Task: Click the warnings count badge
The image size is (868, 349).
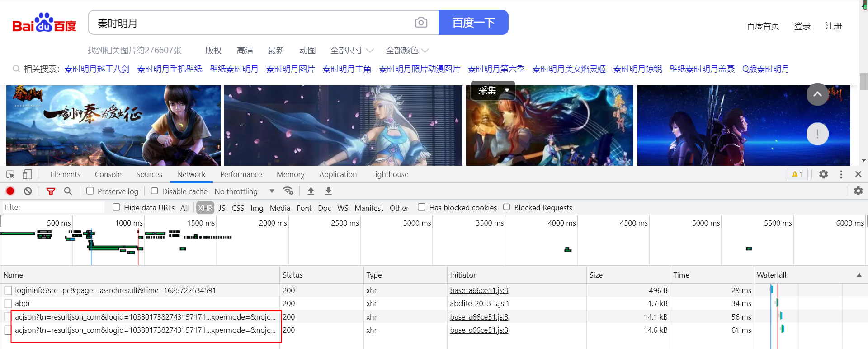Action: (x=797, y=174)
